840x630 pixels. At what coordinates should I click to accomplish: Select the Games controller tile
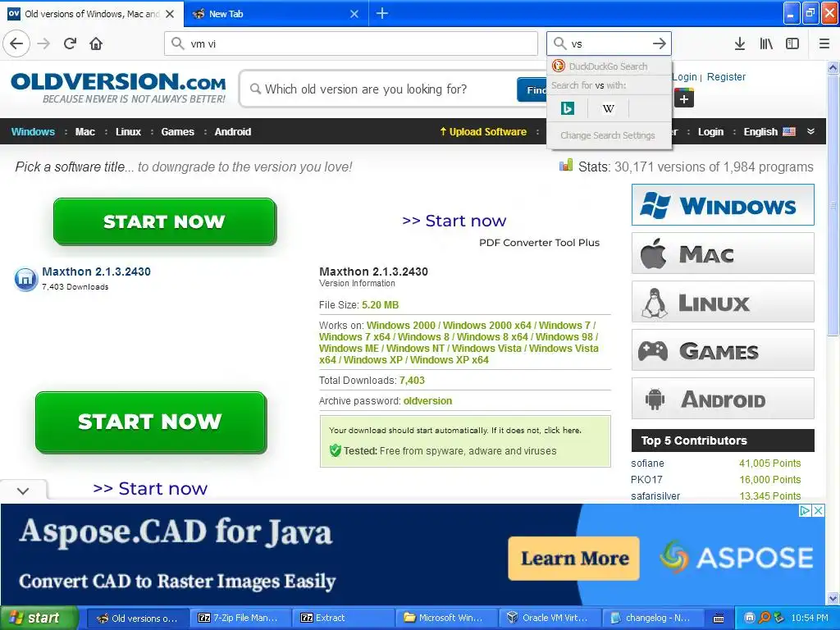(x=723, y=350)
